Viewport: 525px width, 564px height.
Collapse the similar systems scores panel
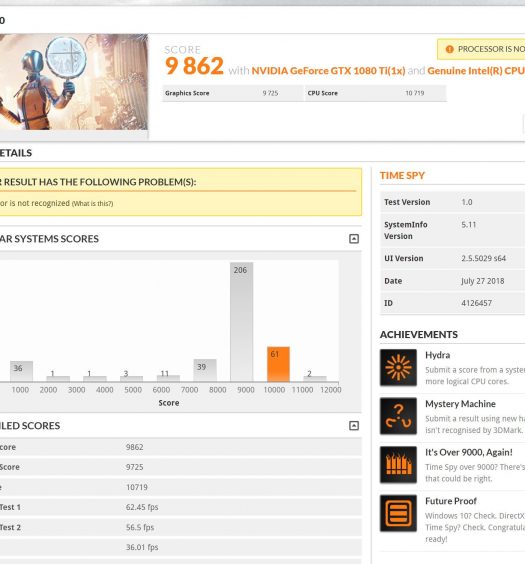point(354,238)
